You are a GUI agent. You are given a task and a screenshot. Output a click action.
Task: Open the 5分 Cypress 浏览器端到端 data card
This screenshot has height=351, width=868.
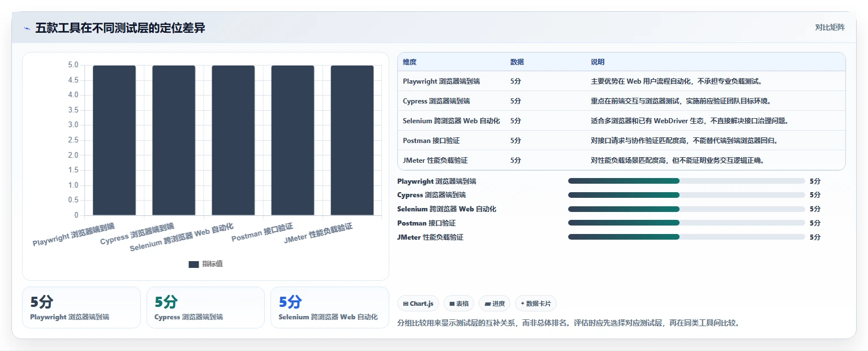(205, 307)
